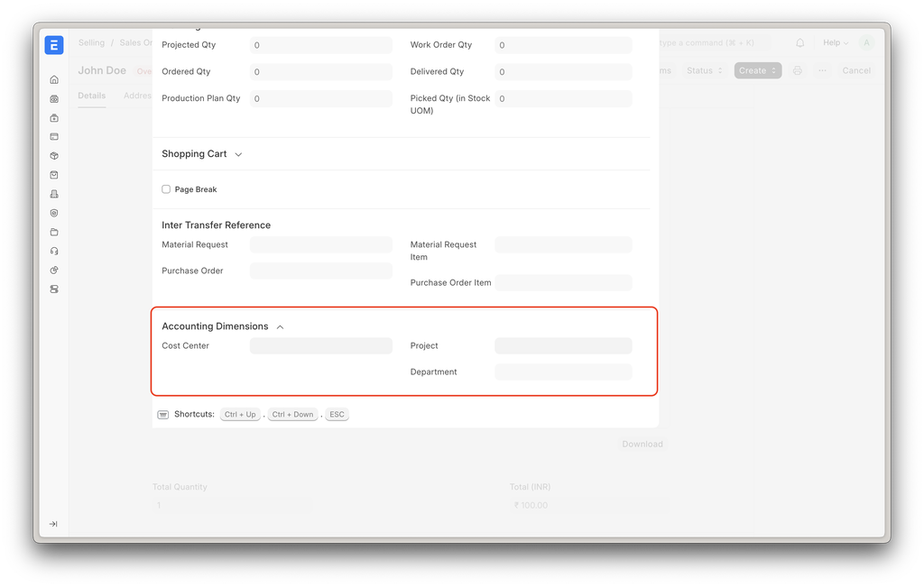Click the Cost Center input field
The width and height of the screenshot is (924, 587).
pyautogui.click(x=320, y=346)
